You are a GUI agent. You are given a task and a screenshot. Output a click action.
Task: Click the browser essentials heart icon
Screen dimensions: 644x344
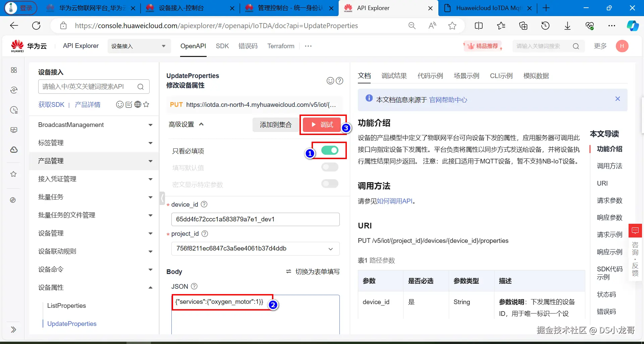(x=590, y=25)
